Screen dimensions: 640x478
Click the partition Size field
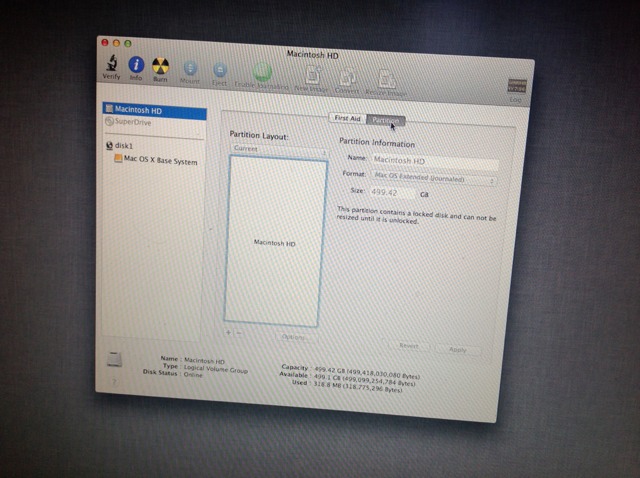[x=392, y=192]
